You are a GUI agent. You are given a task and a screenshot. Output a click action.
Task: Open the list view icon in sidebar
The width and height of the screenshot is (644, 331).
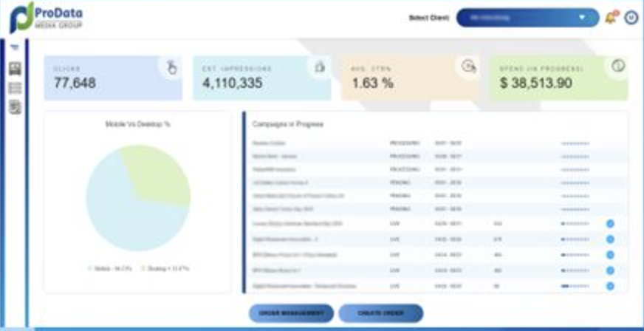[x=15, y=88]
